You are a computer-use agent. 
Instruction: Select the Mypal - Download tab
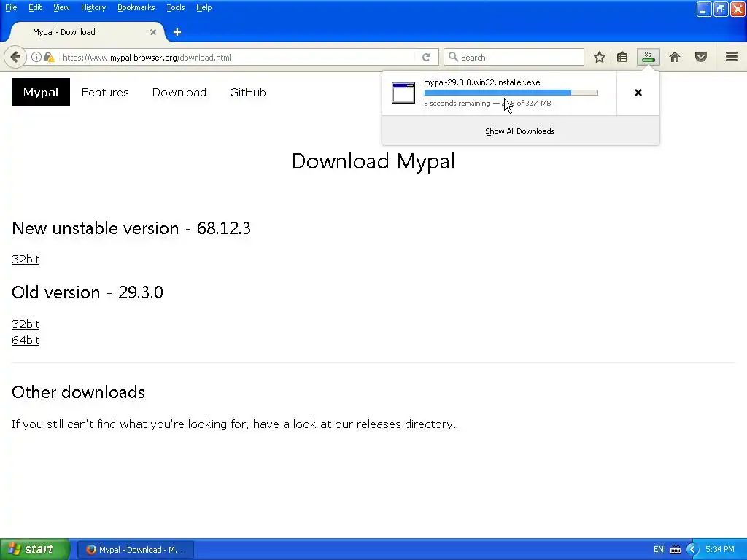88,32
